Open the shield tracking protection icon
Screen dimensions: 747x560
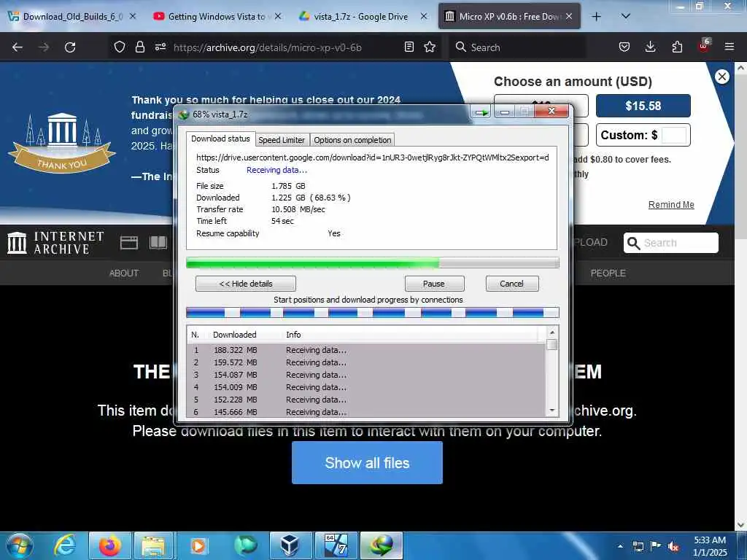click(x=120, y=47)
